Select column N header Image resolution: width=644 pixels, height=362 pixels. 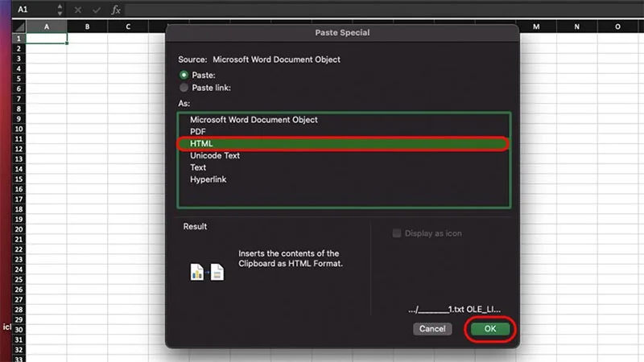point(576,27)
